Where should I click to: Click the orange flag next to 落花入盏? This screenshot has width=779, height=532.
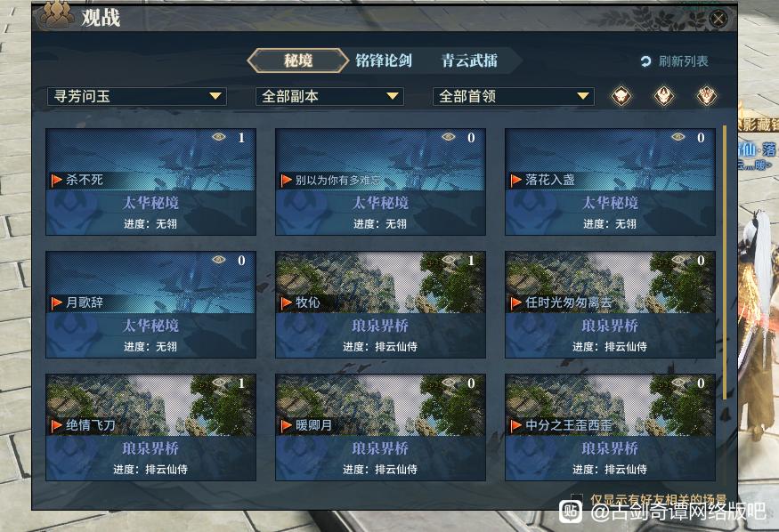pyautogui.click(x=515, y=180)
